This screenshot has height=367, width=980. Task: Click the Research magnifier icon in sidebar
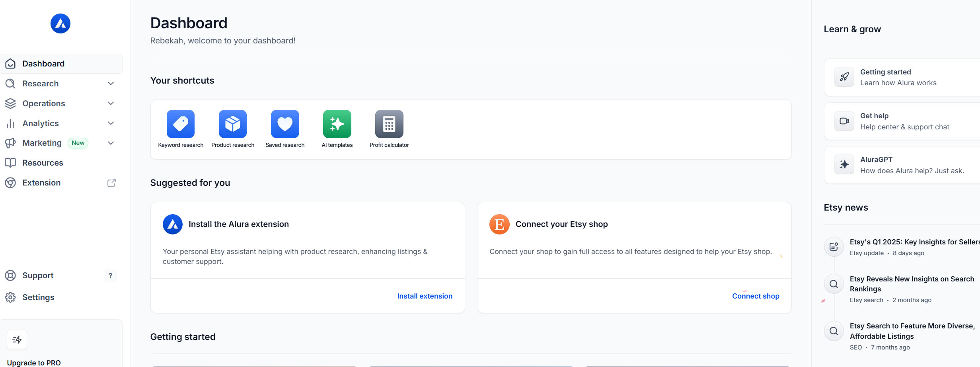[10, 84]
